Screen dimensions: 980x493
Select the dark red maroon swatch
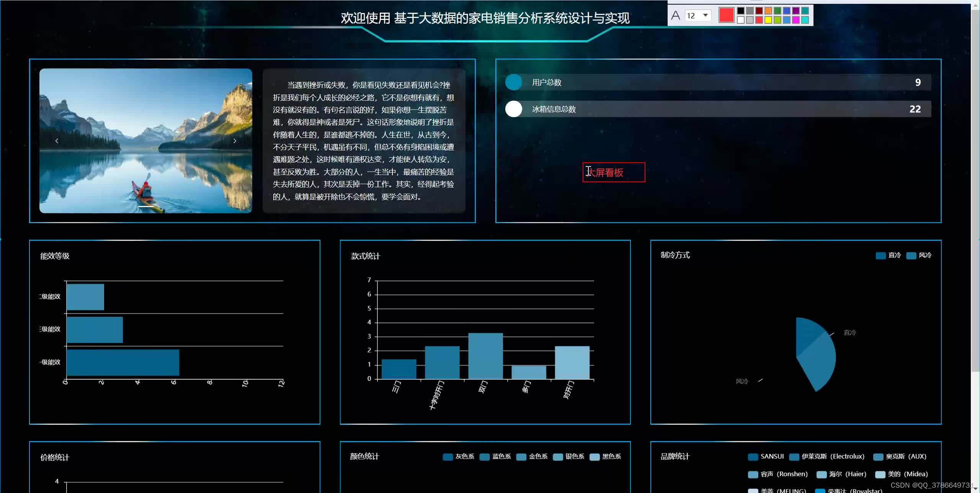click(759, 11)
